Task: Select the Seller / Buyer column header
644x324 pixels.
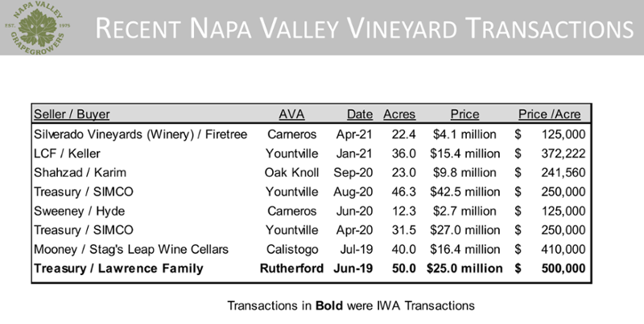Action: click(x=72, y=114)
